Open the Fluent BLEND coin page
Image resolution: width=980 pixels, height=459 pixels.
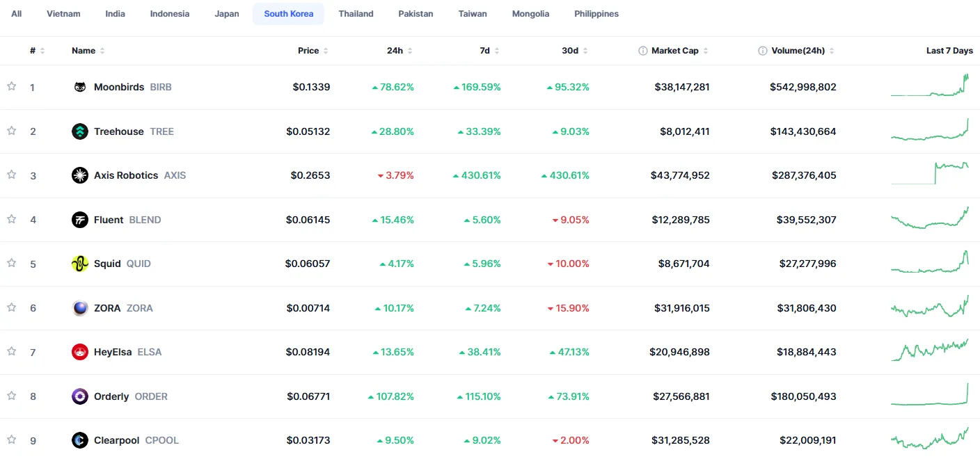coord(127,220)
